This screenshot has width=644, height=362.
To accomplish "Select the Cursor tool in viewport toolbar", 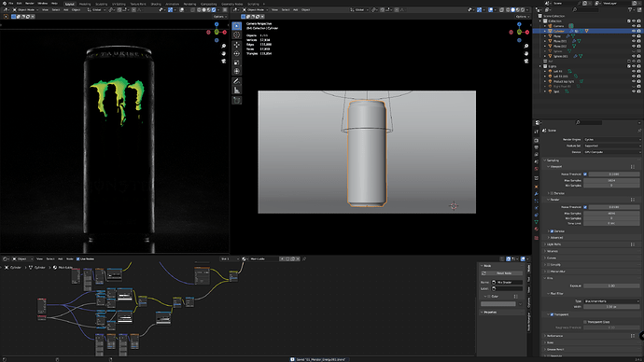I will point(237,35).
